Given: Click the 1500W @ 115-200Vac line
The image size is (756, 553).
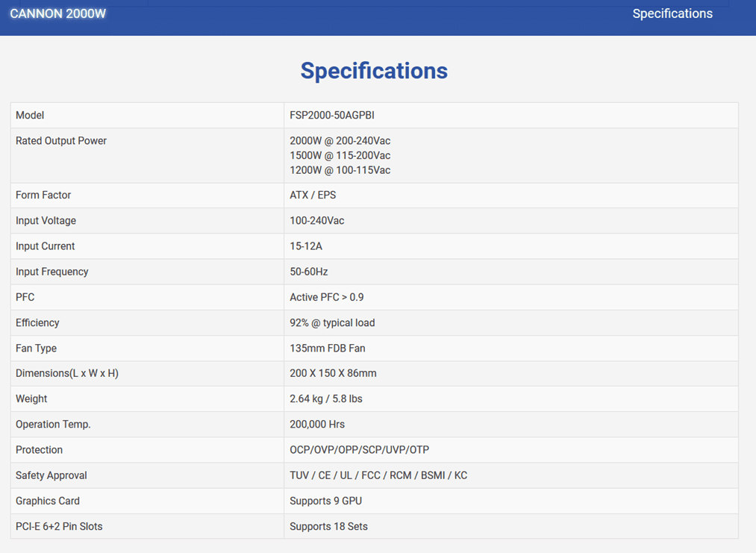Looking at the screenshot, I should 340,155.
